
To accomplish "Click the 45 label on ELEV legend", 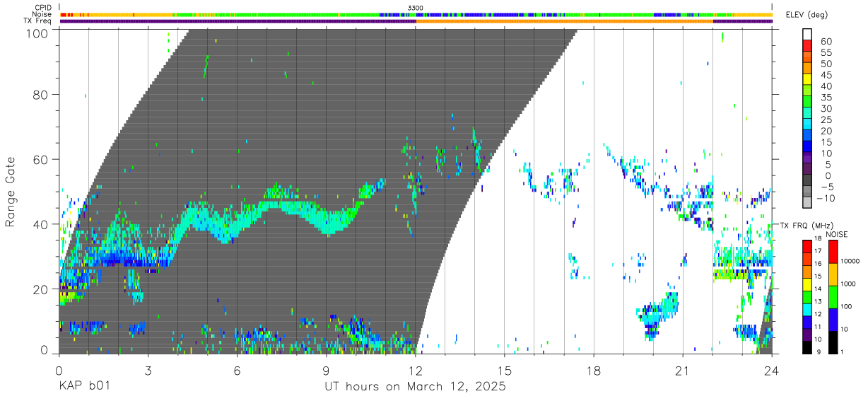I will tap(826, 75).
